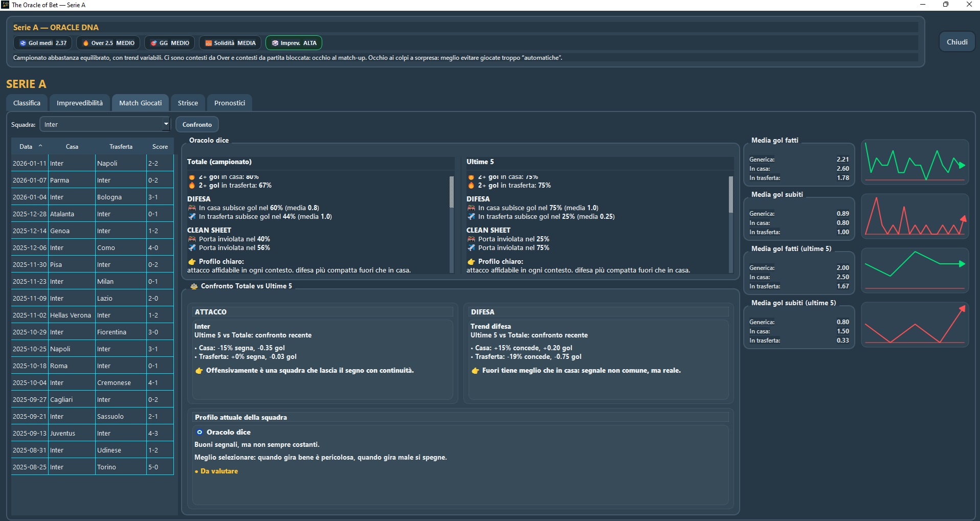Click the pointing finger icon beside 'Profilo chiaro'
The image size is (980, 521).
192,261
